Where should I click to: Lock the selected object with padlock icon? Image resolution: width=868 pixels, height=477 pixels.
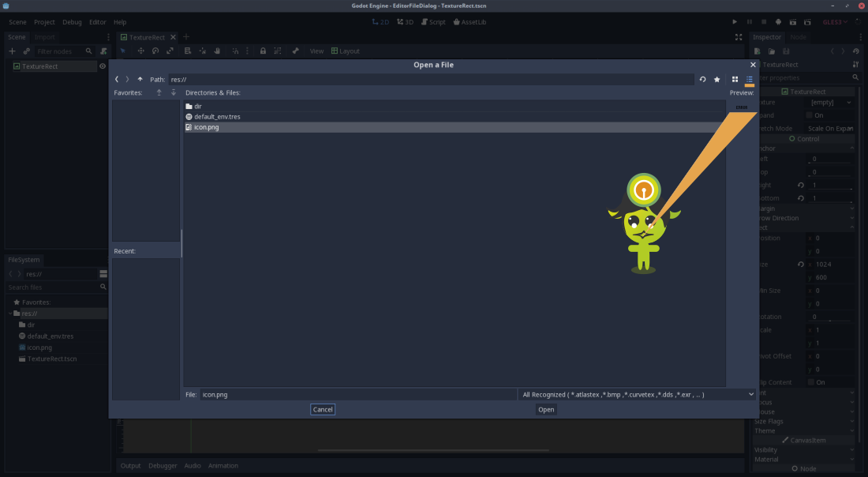point(263,51)
